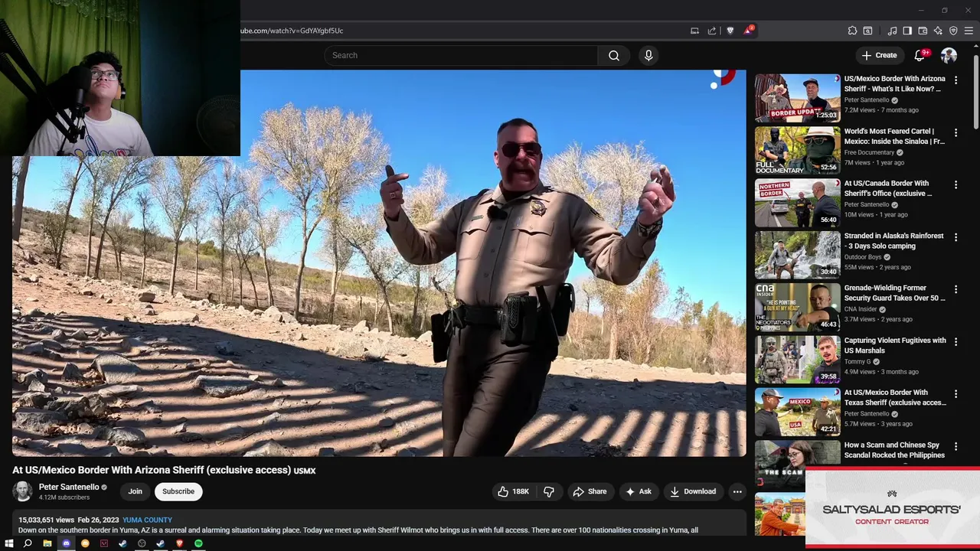Open Windows Start menu
This screenshot has width=980, height=551.
[x=9, y=543]
